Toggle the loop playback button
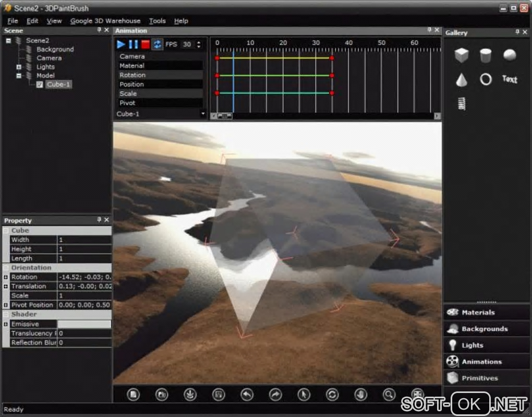This screenshot has height=417, width=532. coord(158,44)
